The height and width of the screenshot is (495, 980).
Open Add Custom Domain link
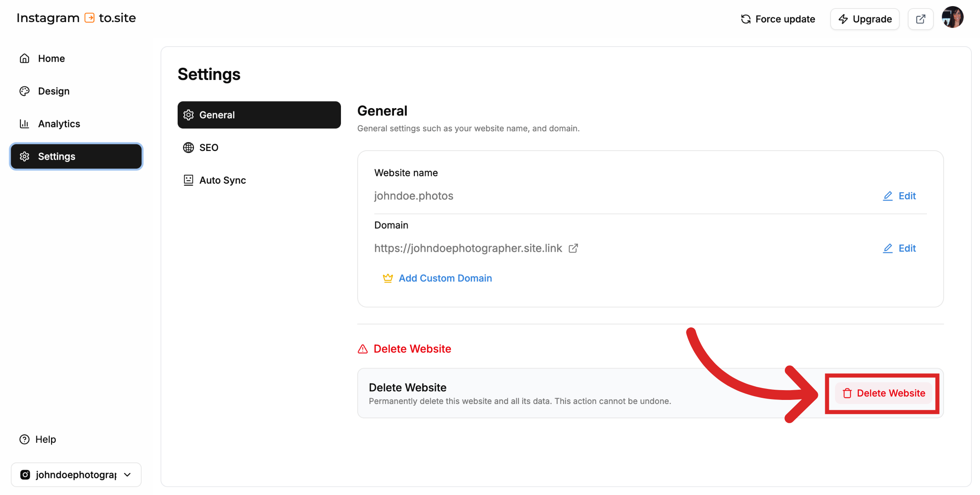click(445, 278)
